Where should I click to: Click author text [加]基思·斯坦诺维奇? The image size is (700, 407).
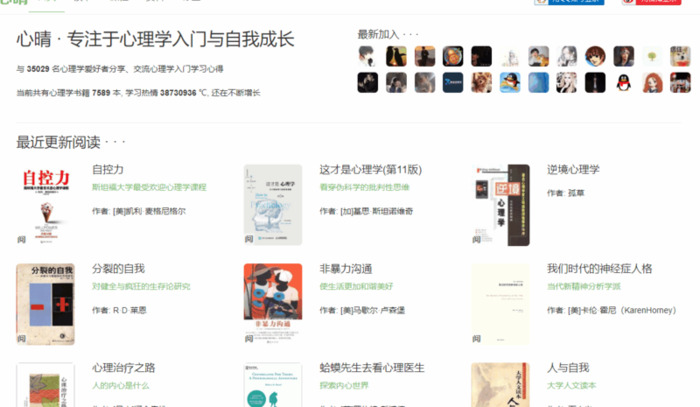[x=376, y=211]
